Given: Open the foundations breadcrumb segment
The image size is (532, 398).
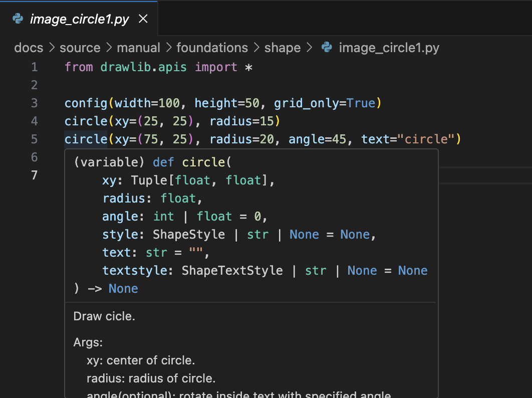Looking at the screenshot, I should (212, 48).
